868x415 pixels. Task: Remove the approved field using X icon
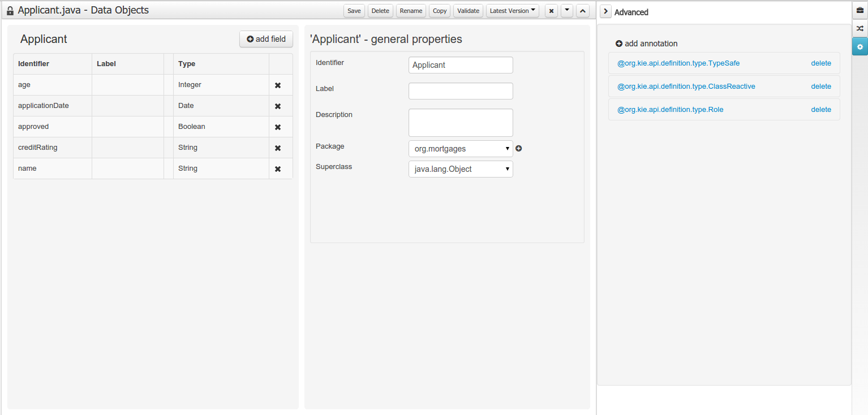(278, 127)
